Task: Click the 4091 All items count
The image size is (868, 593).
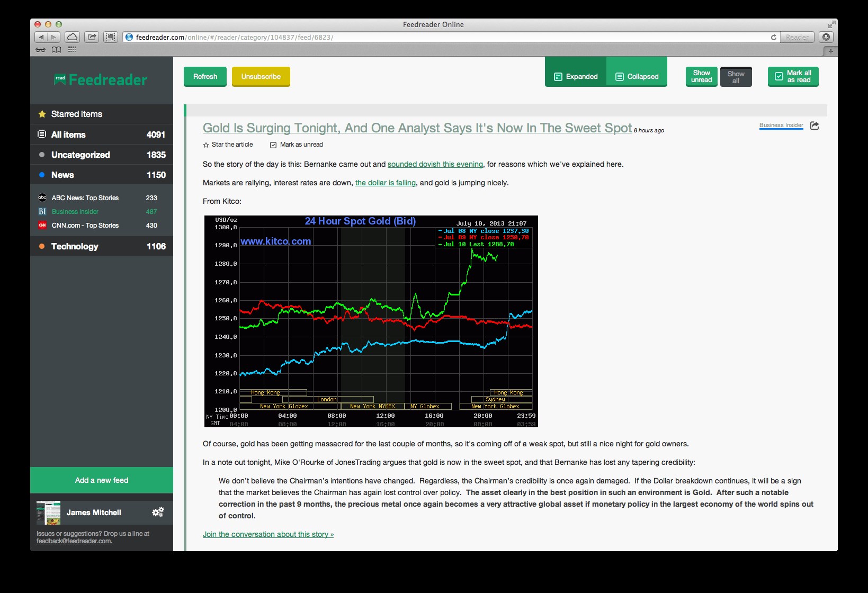Action: click(x=156, y=134)
